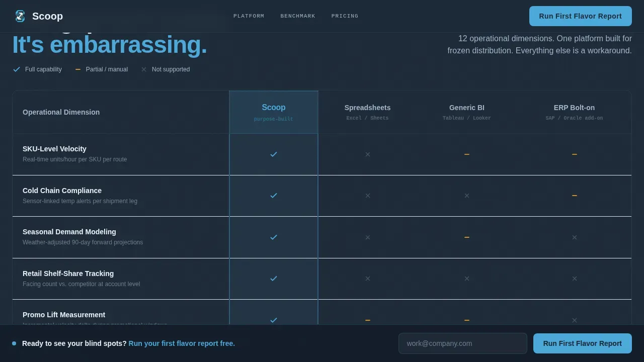Click ERP Bolt-on cross for Seasonal Demand Modeling
Image resolution: width=644 pixels, height=362 pixels.
click(575, 237)
